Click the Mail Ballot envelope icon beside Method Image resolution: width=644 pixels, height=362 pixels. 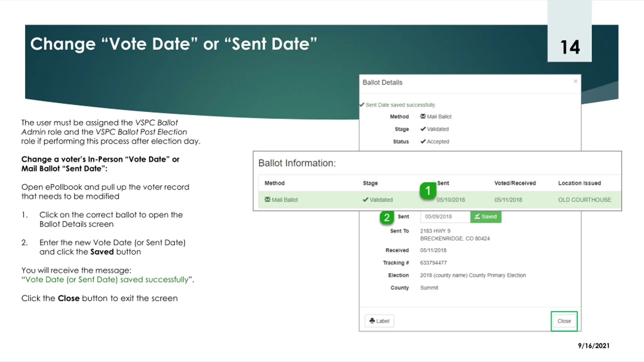coord(423,116)
